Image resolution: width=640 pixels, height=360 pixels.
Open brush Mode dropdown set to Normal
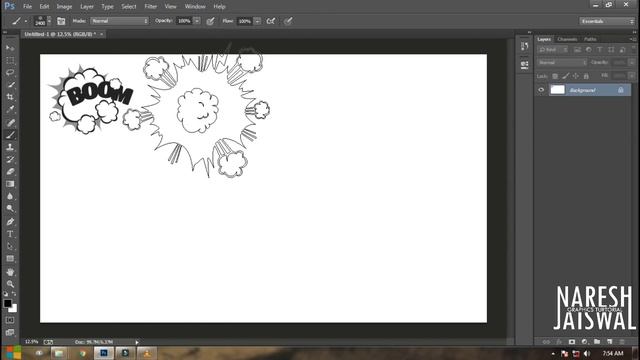pos(120,21)
